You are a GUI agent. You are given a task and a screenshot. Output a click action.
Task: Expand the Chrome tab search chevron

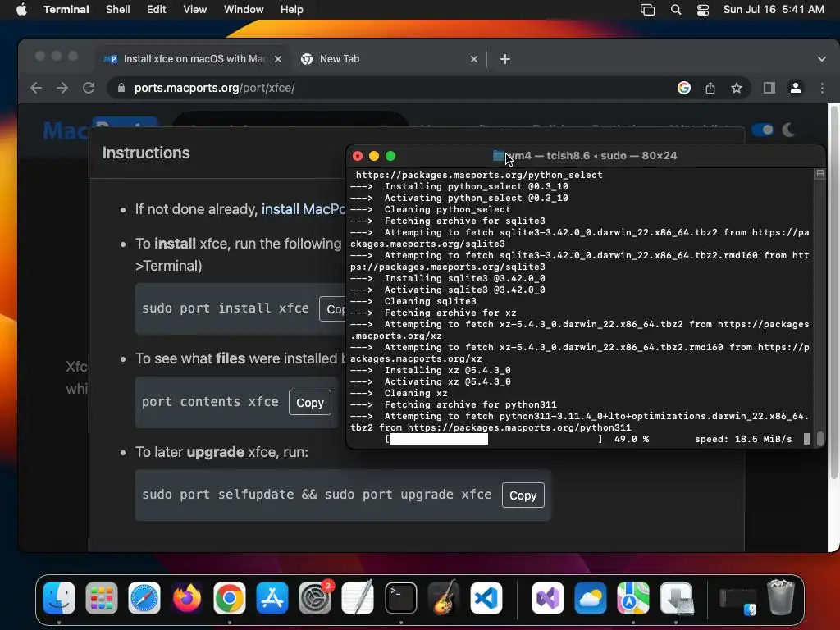(821, 59)
